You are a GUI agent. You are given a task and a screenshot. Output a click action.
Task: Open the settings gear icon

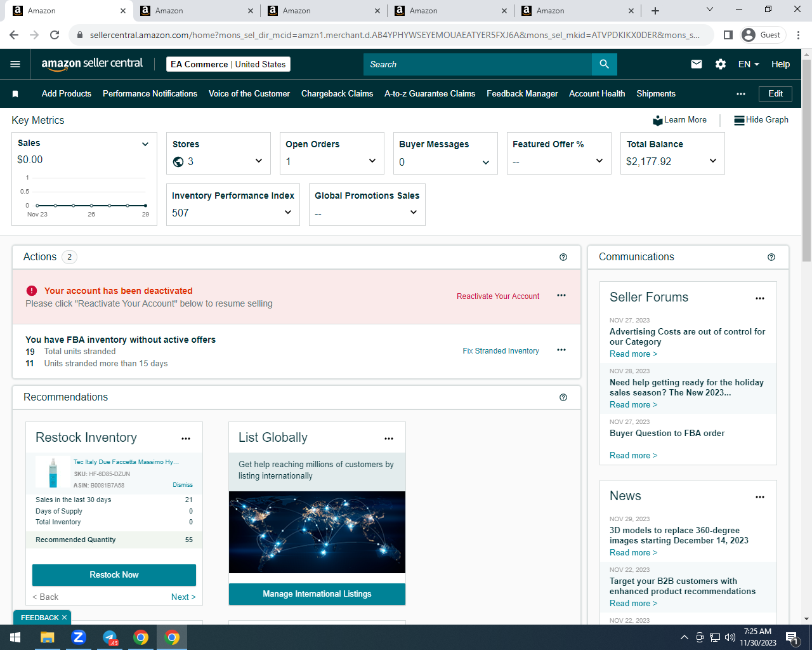click(x=721, y=64)
